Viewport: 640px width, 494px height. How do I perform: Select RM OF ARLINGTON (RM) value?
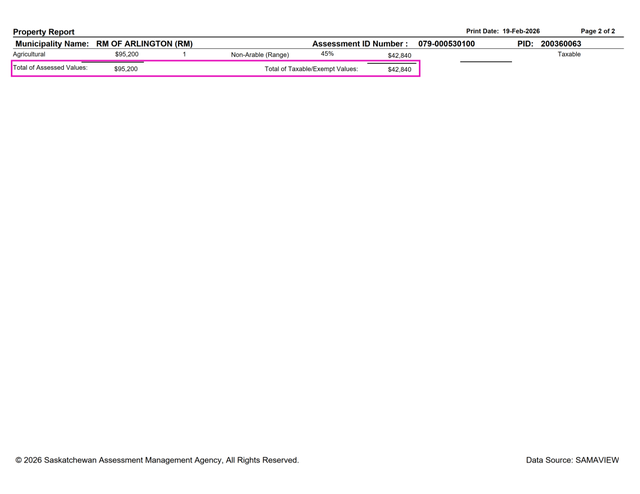coord(144,44)
